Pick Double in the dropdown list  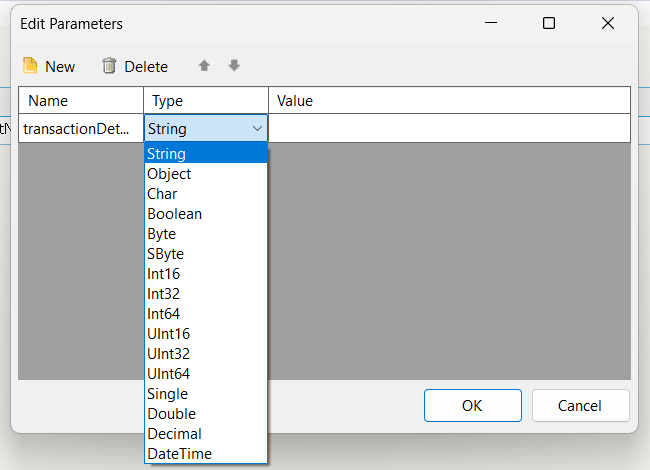pyautogui.click(x=206, y=414)
